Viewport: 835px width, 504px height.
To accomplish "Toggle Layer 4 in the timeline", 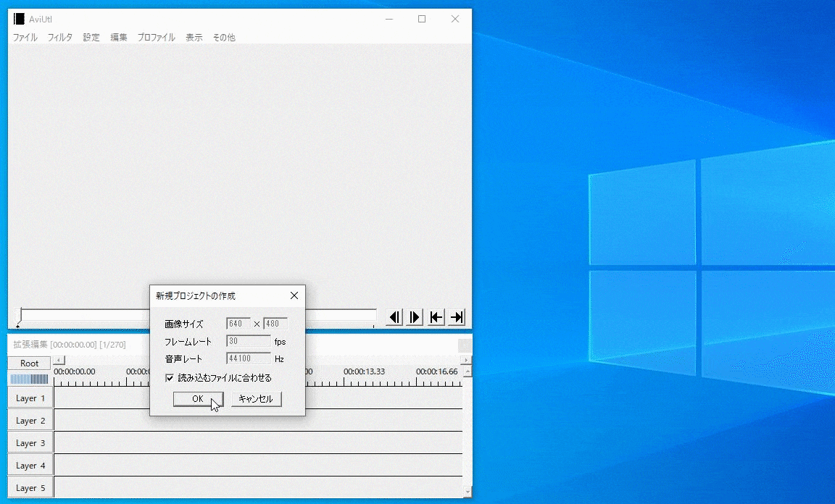I will pos(30,465).
